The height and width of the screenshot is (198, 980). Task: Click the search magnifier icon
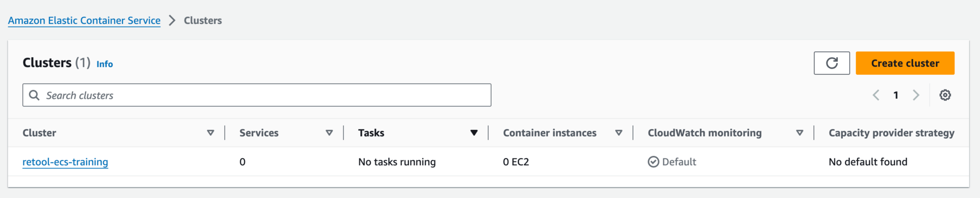(34, 95)
